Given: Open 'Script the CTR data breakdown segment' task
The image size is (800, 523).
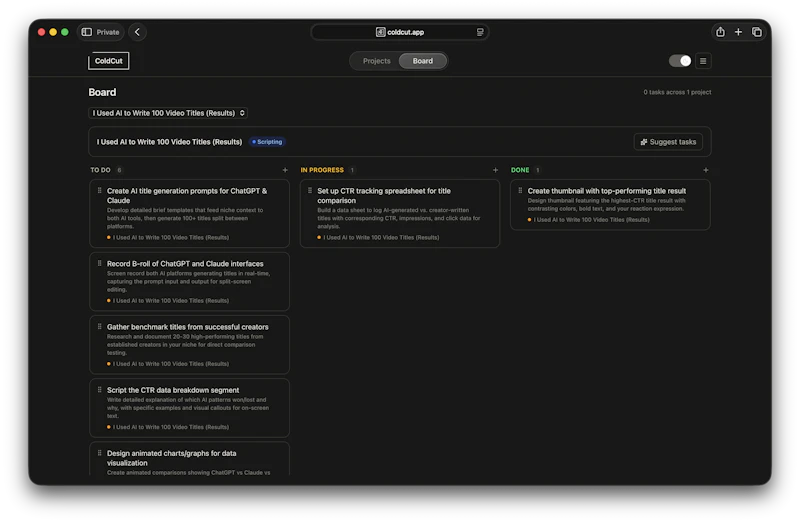Looking at the screenshot, I should click(189, 408).
